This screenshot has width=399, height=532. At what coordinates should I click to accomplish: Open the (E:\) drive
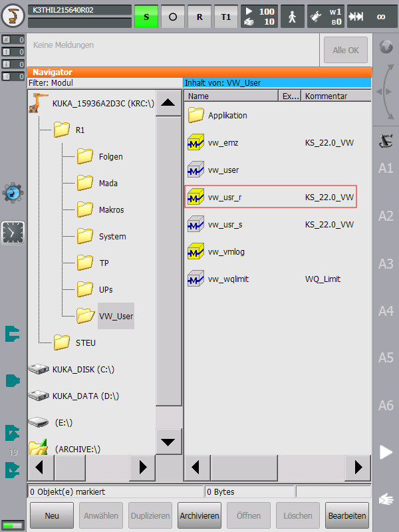pyautogui.click(x=51, y=422)
